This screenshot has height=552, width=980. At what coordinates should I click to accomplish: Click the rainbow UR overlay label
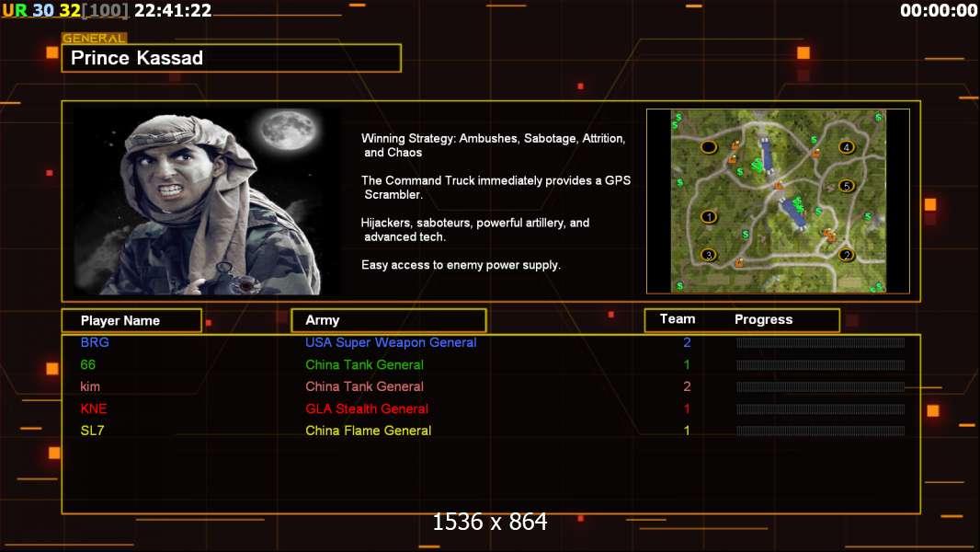(x=15, y=10)
